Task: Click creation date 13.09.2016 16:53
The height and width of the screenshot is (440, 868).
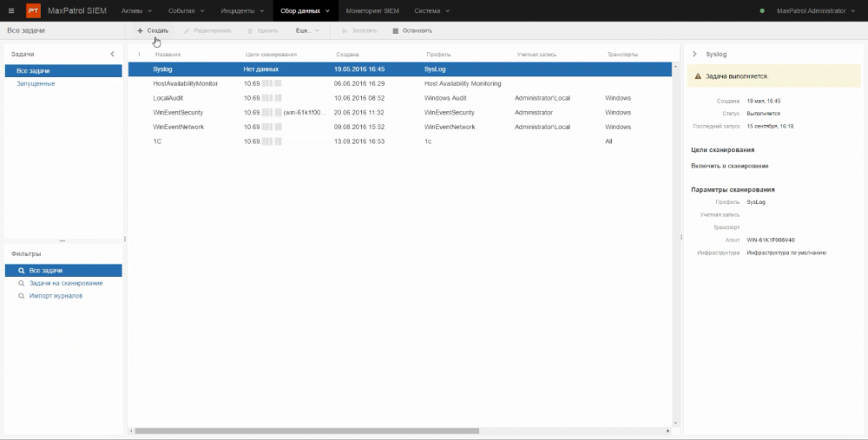Action: (358, 141)
